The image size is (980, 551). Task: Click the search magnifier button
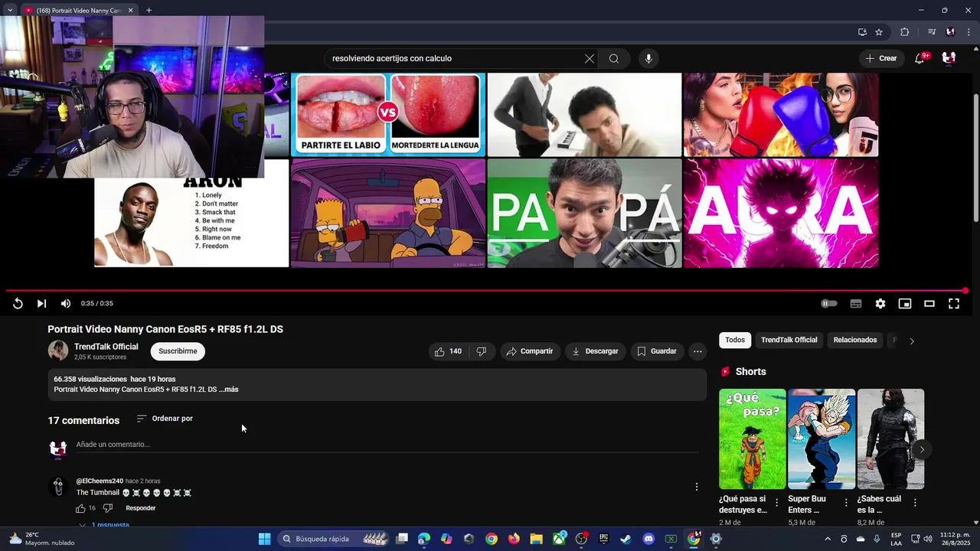[614, 59]
